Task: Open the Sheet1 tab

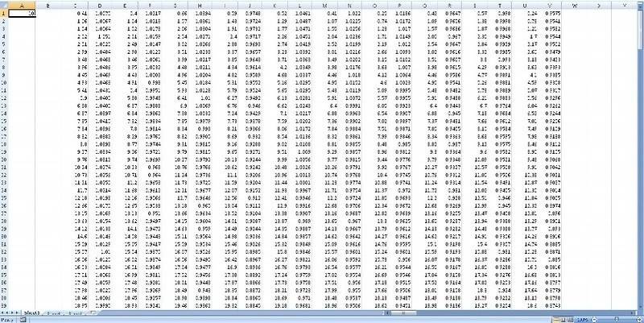Action: pyautogui.click(x=31, y=313)
